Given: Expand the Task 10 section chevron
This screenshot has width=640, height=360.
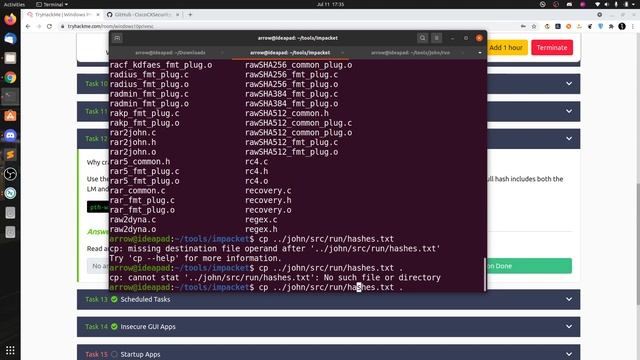Looking at the screenshot, I should click(569, 84).
